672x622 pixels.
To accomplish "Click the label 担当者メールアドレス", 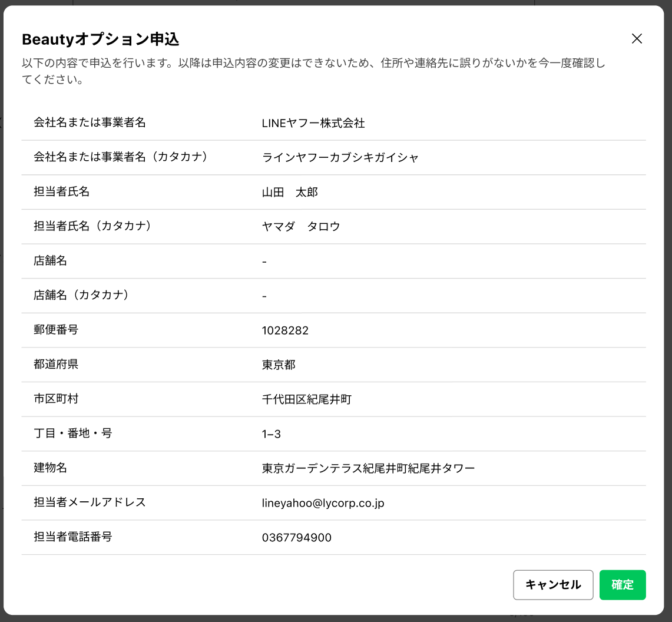I will click(x=90, y=502).
